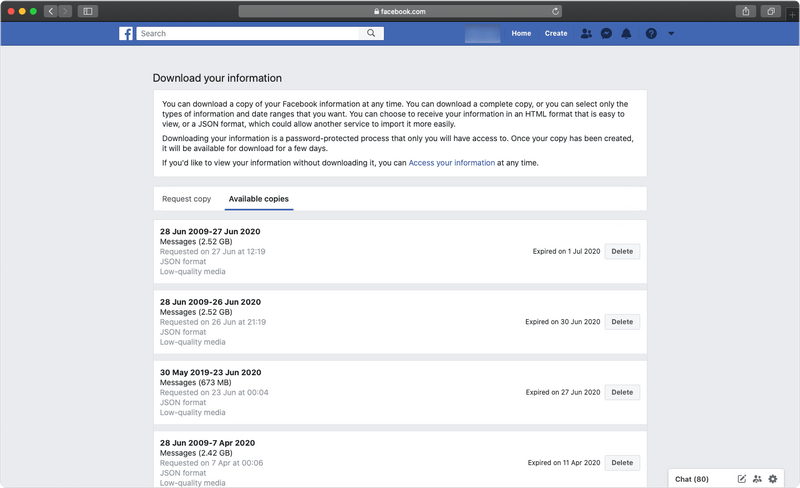Expand the account dropdown arrow
This screenshot has height=488, width=800.
pyautogui.click(x=671, y=34)
